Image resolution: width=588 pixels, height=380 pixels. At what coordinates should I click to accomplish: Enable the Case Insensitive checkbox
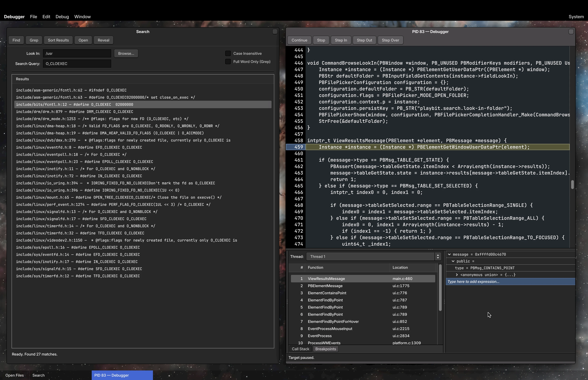[228, 54]
